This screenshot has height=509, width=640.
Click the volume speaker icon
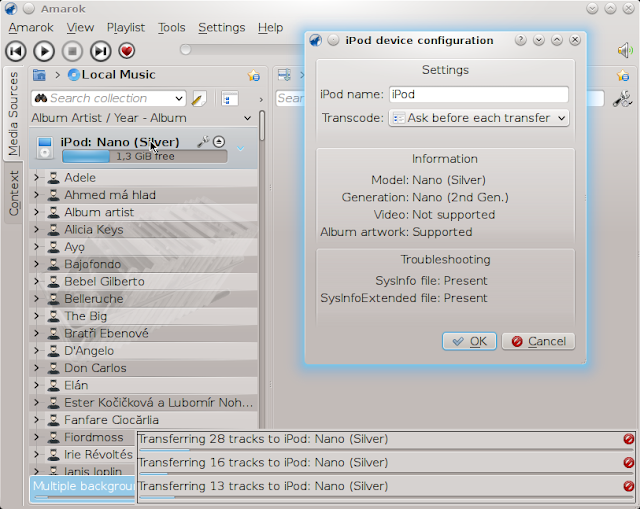625,51
